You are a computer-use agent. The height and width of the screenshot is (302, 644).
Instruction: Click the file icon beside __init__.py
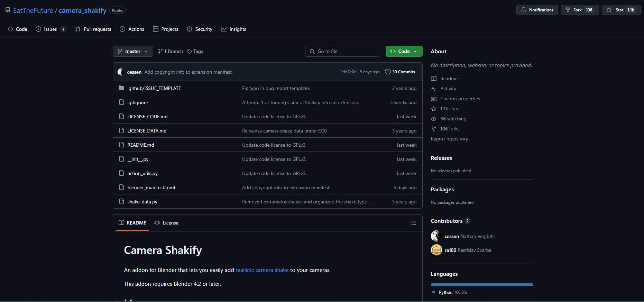[121, 159]
